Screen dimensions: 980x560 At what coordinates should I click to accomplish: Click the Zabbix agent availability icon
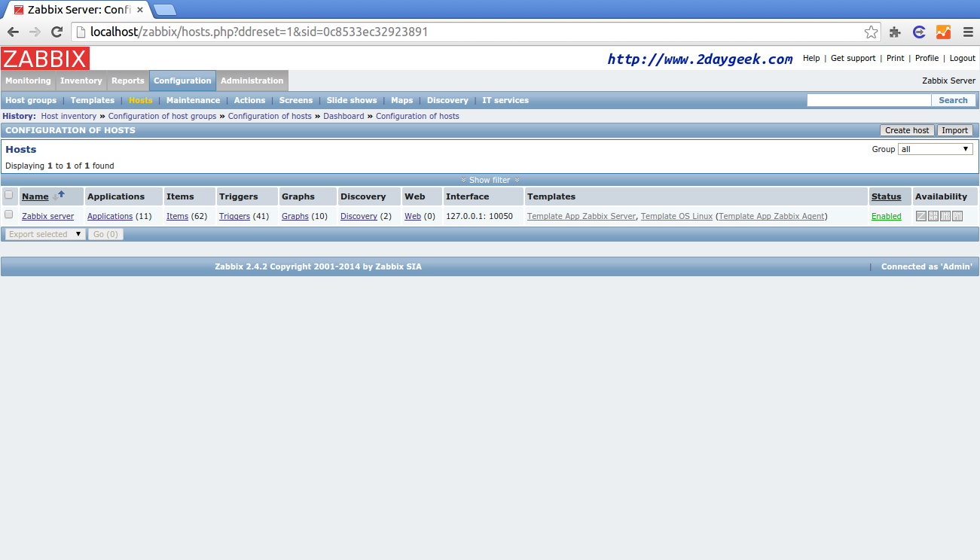[x=920, y=216]
